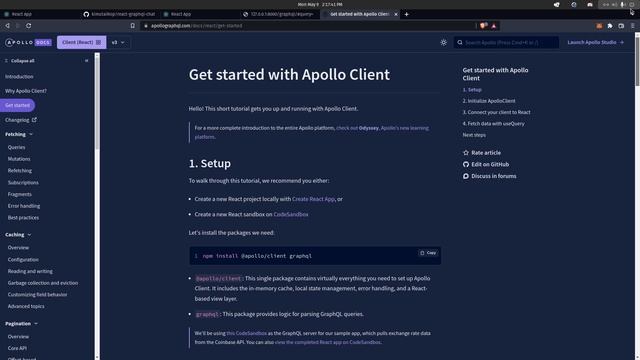Open Reading and writing page
640x360 pixels.
coord(30,271)
